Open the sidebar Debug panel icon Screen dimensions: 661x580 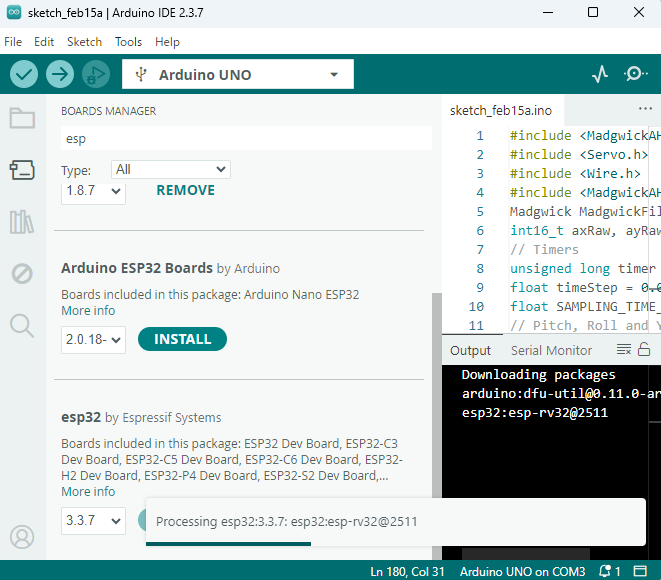click(22, 273)
